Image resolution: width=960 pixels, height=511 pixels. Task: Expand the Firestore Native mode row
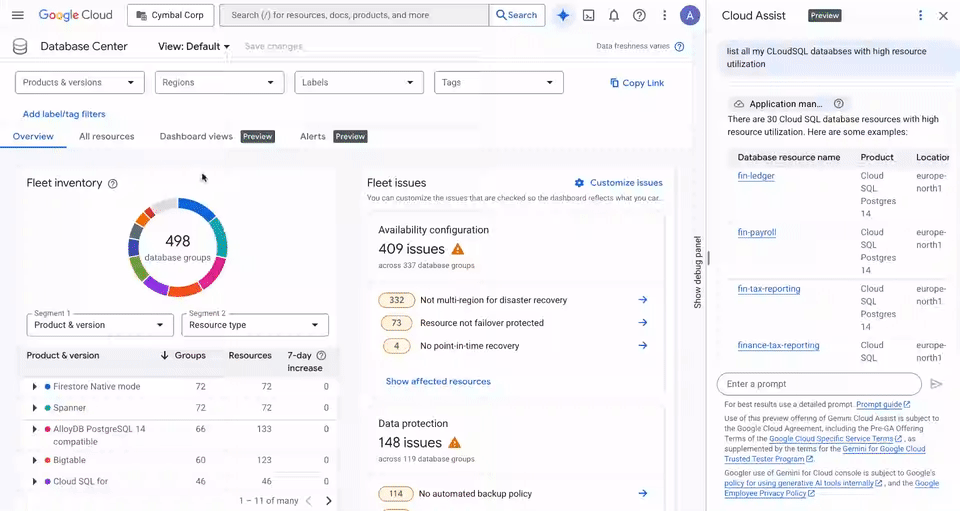tap(34, 387)
